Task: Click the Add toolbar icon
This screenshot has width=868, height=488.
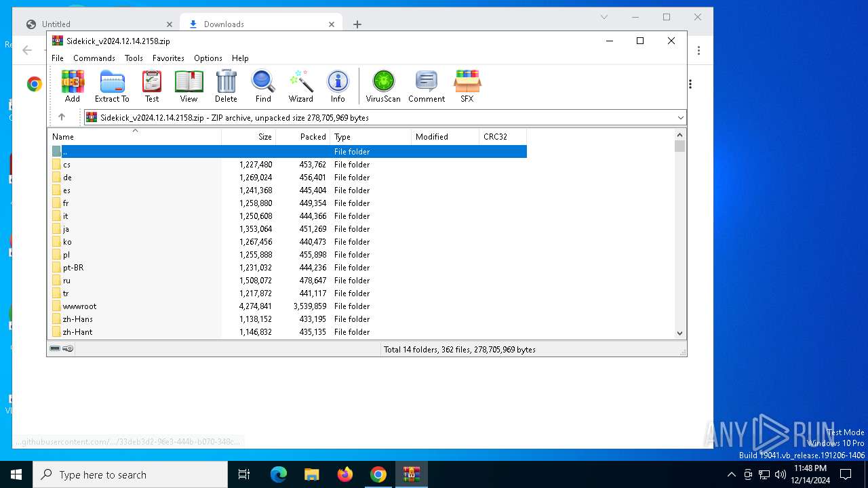Action: [x=73, y=86]
